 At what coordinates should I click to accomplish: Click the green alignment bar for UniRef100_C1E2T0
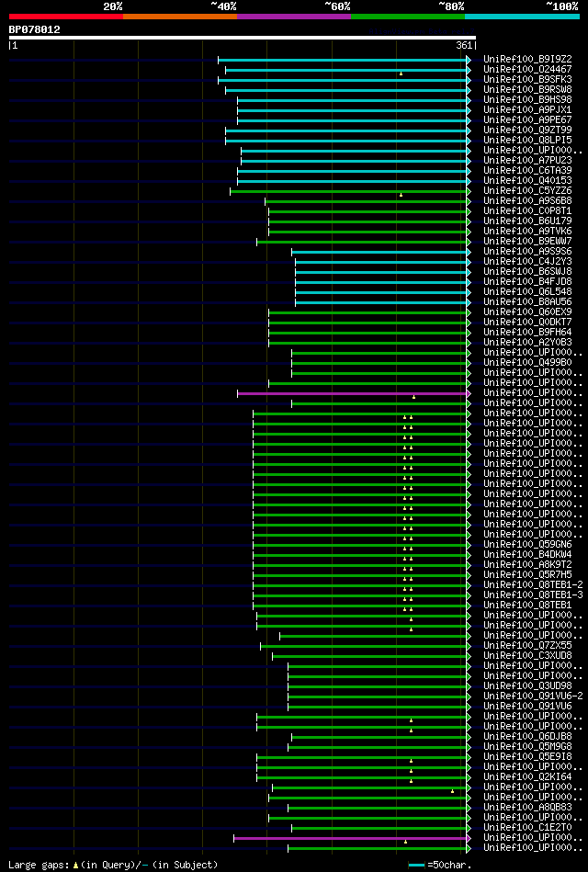[379, 828]
